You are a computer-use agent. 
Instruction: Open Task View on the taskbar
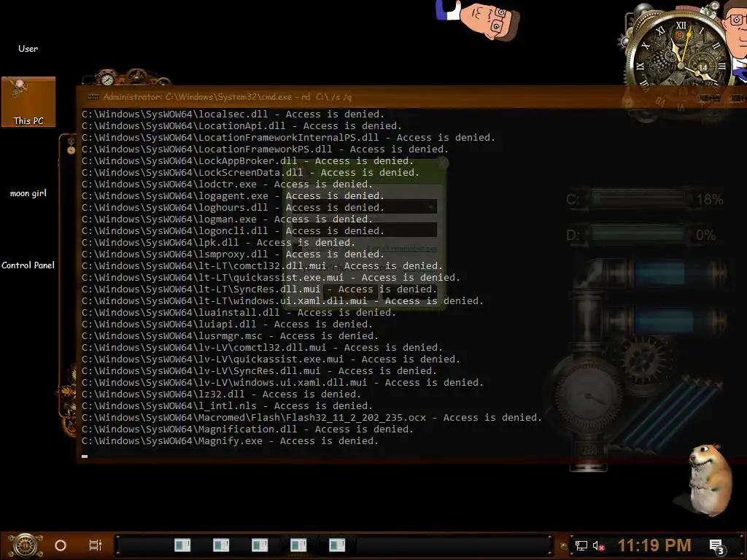point(96,545)
